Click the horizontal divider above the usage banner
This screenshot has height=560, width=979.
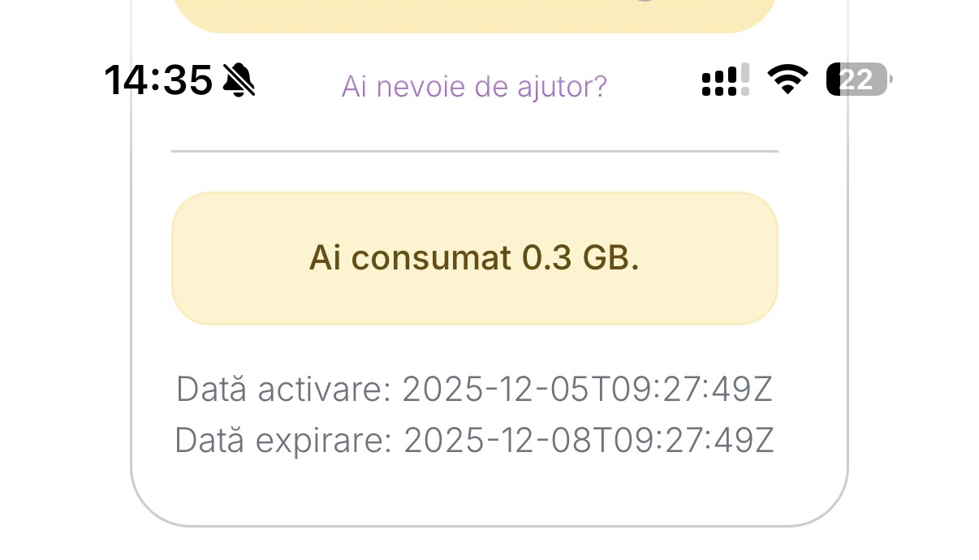pyautogui.click(x=474, y=151)
